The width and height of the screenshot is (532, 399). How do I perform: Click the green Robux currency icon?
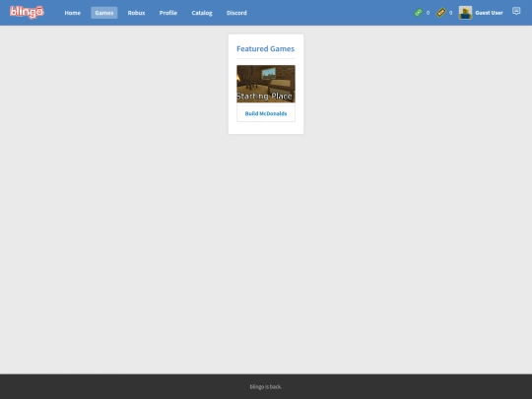pyautogui.click(x=418, y=13)
